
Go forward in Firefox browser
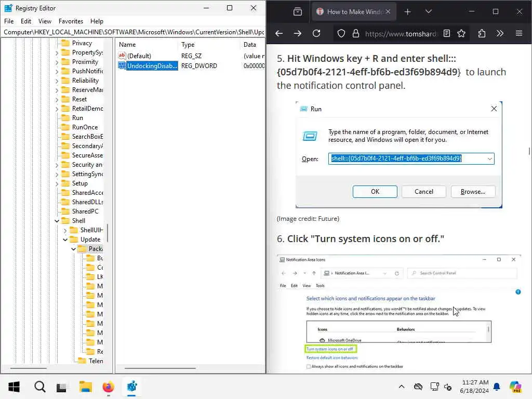tap(298, 33)
